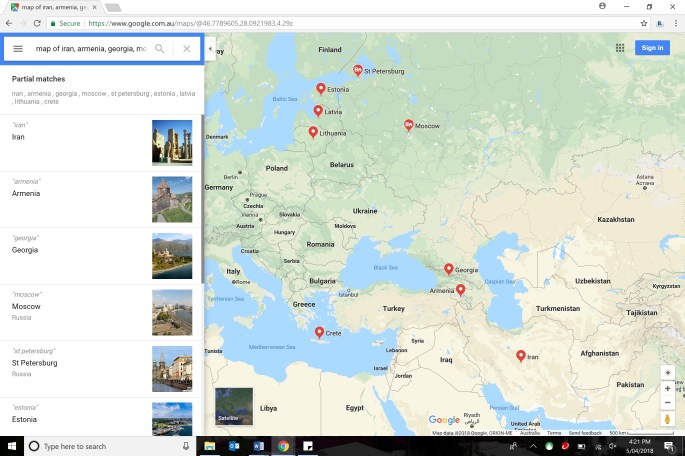This screenshot has width=685, height=456.
Task: Open the Iran photo thumbnail
Action: coord(172,143)
